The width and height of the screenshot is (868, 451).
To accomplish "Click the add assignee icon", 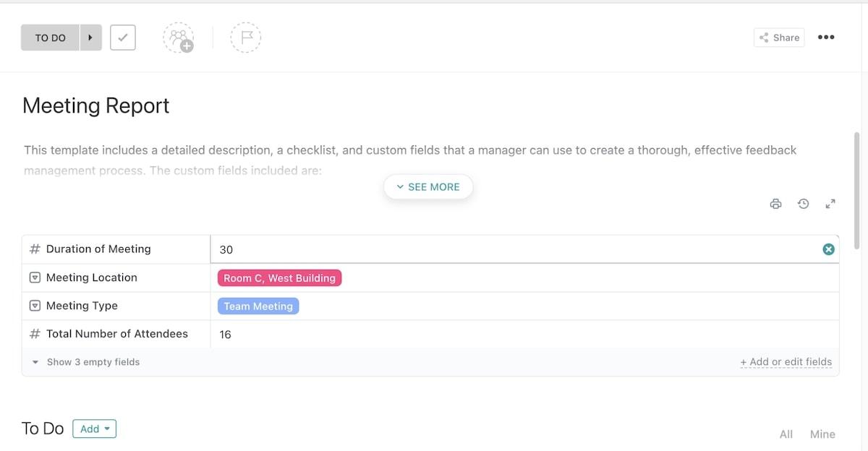I will pos(178,38).
